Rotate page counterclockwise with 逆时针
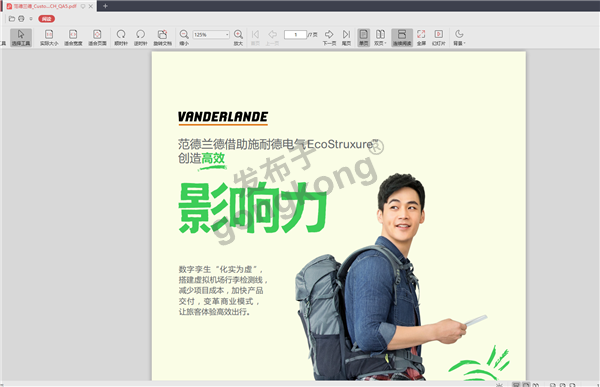The height and width of the screenshot is (387, 600). click(140, 38)
